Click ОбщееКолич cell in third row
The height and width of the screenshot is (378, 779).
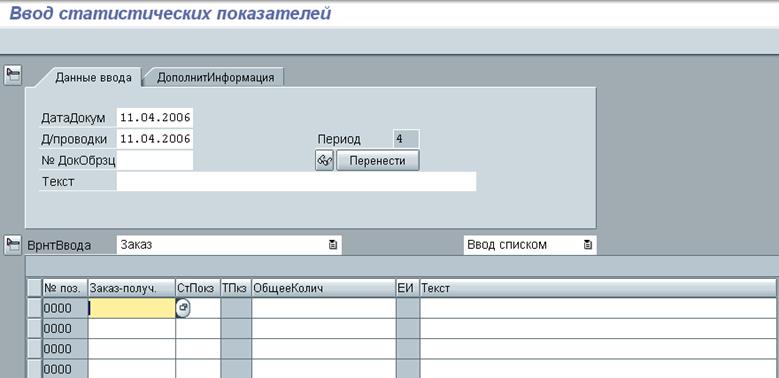tap(323, 349)
